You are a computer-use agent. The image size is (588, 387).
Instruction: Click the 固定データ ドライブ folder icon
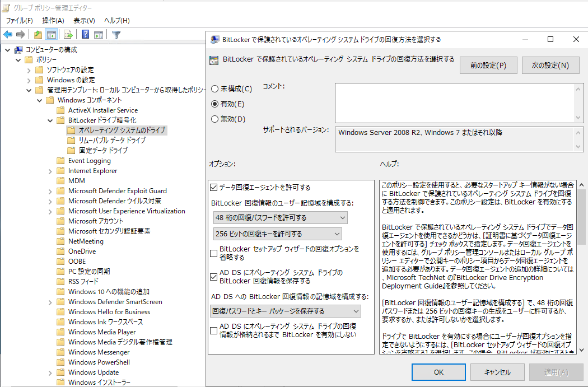71,150
